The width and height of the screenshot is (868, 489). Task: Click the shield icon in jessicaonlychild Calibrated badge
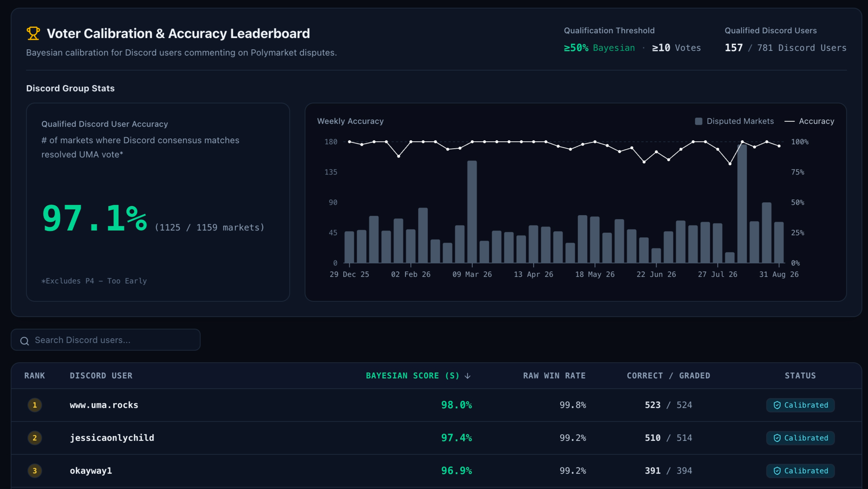pos(777,438)
